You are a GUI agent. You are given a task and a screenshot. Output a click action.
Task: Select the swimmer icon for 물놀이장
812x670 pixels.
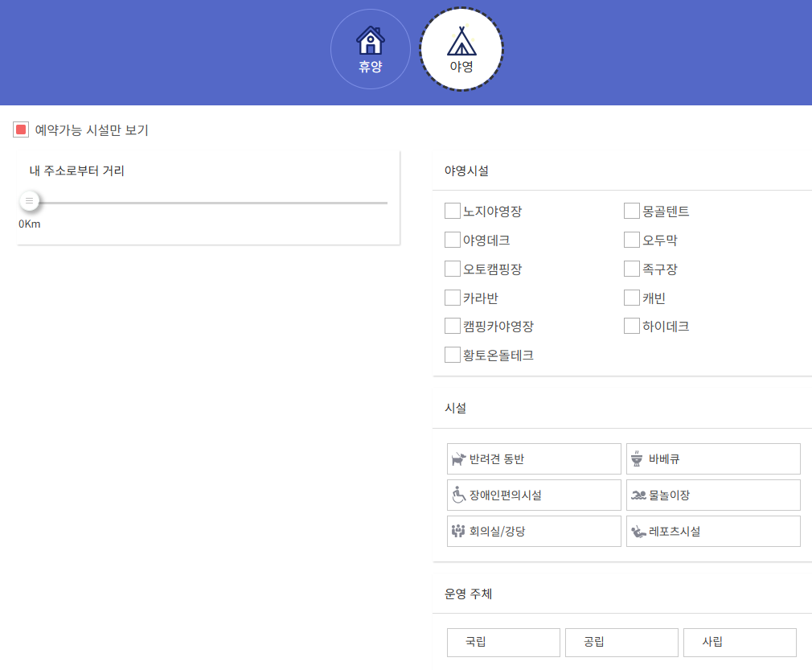point(638,495)
